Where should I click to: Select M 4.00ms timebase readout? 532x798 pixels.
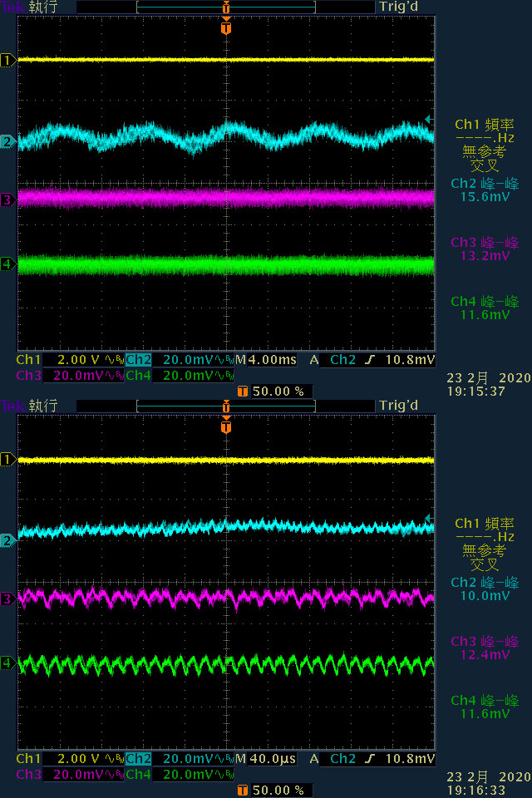(x=266, y=360)
